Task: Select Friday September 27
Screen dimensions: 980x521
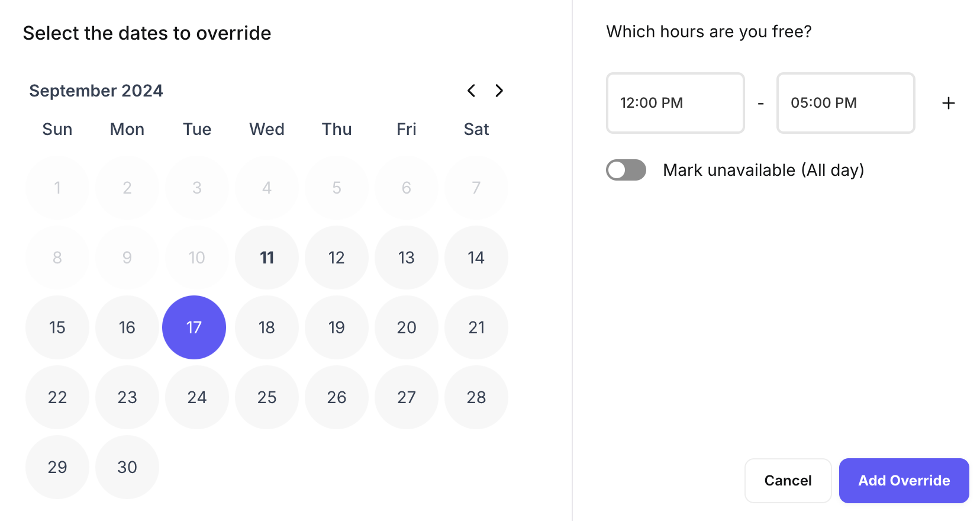Action: pos(407,397)
